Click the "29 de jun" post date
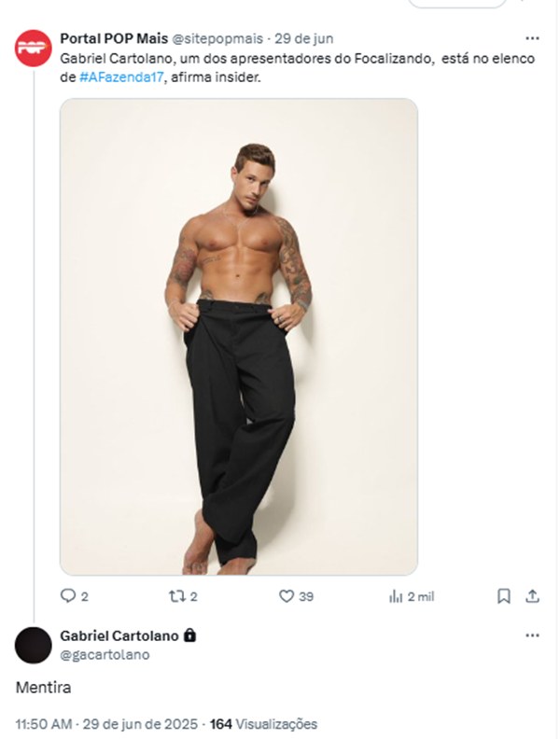560x739 pixels. point(303,39)
